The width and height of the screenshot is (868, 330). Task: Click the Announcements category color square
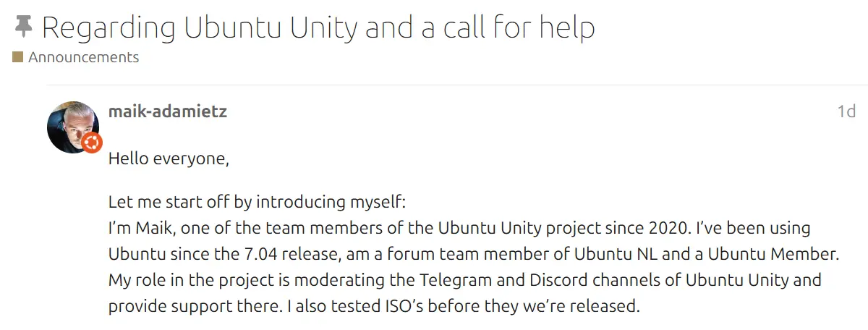pos(18,57)
